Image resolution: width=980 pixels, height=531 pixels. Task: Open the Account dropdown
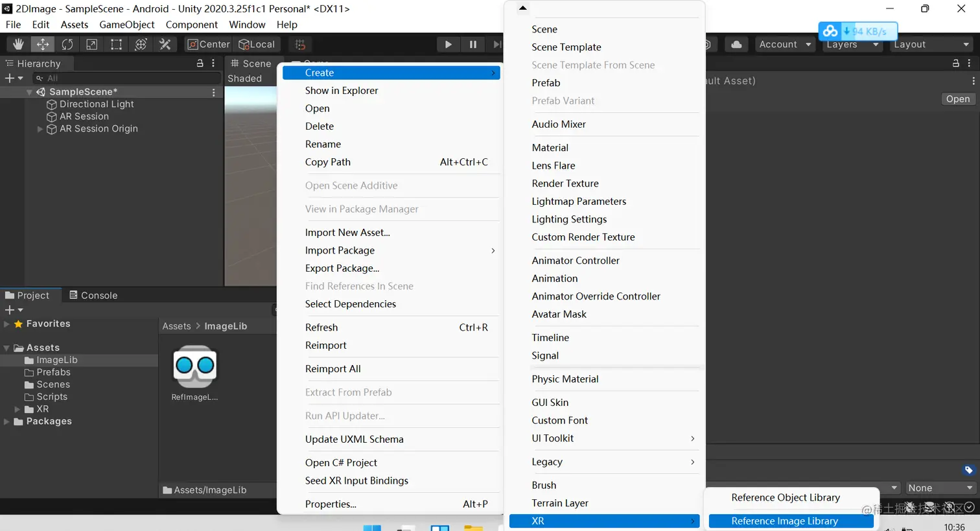(x=785, y=44)
